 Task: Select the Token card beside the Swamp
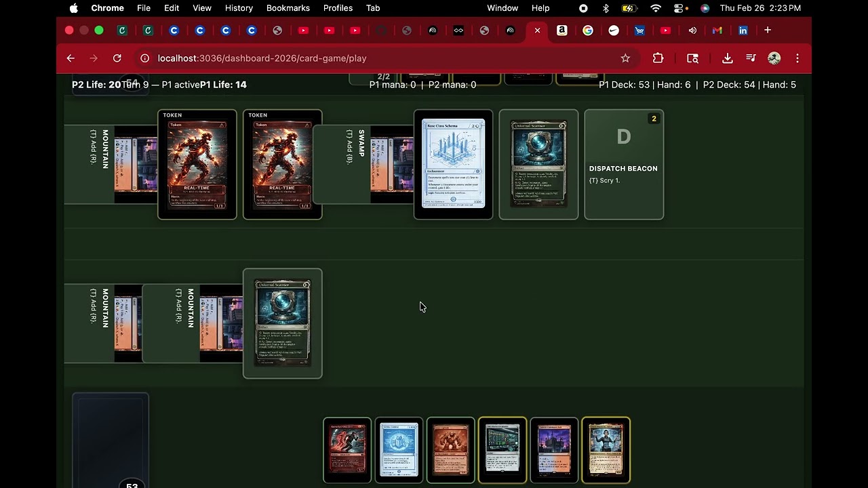tap(283, 165)
